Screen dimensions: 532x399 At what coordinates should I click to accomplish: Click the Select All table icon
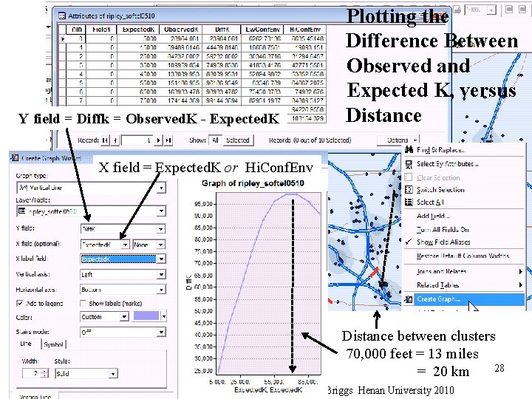coord(409,202)
